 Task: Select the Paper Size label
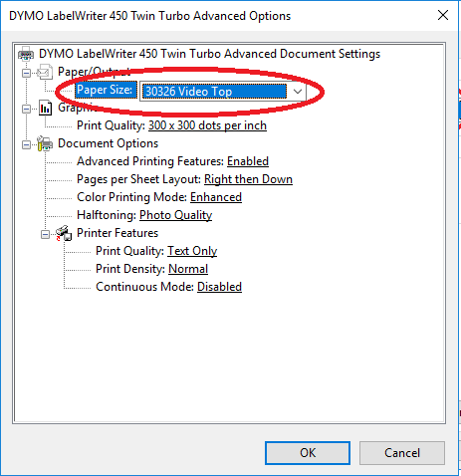pos(106,90)
